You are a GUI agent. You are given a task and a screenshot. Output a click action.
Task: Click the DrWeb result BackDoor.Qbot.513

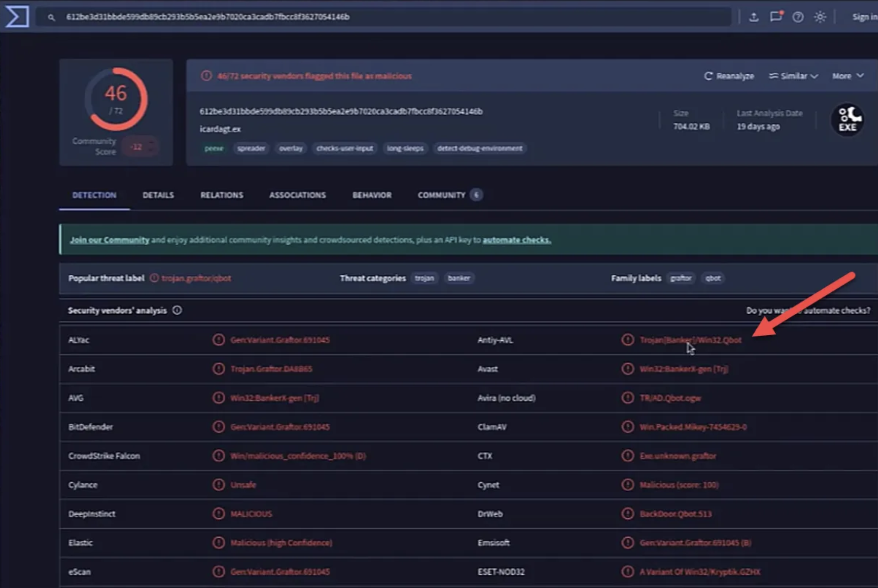[675, 514]
